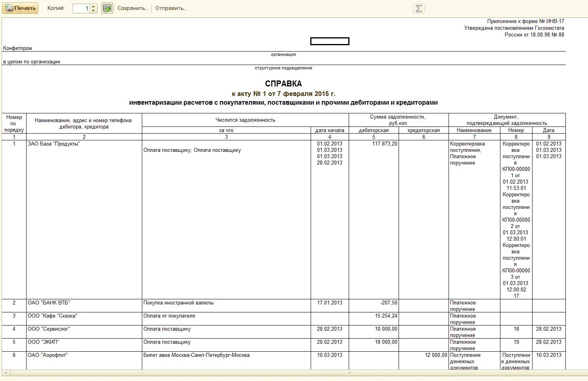The height and width of the screenshot is (381, 588).
Task: Select cell ЗАО База "Продукты"
Action: click(84, 220)
